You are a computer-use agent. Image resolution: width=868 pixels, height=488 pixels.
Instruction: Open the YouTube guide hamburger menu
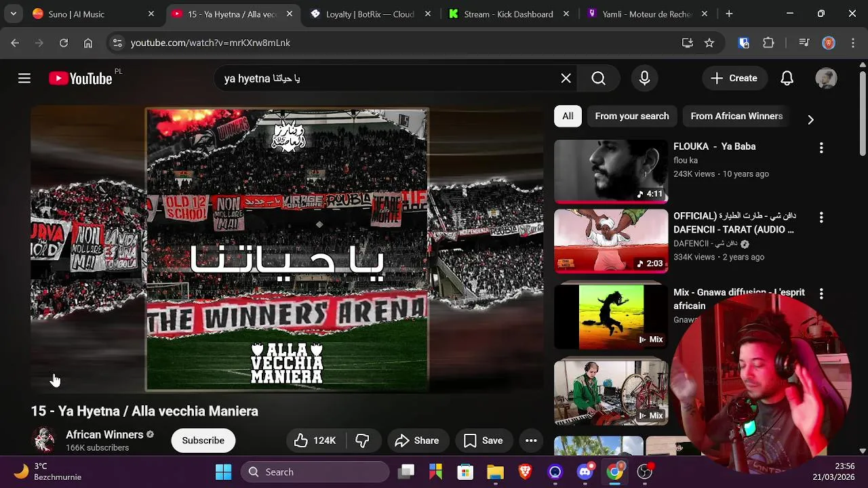pyautogui.click(x=24, y=79)
